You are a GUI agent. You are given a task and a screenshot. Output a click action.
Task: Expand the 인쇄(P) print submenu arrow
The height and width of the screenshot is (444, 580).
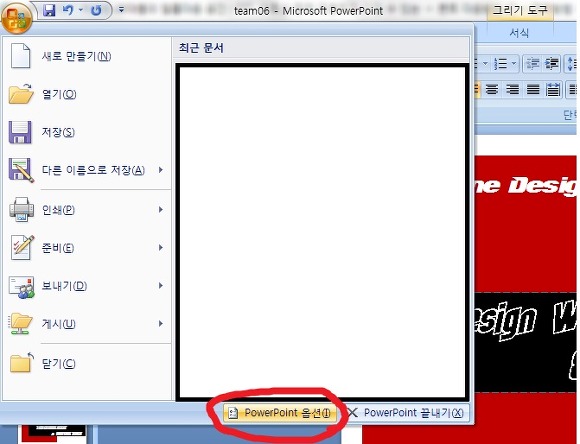tap(161, 209)
